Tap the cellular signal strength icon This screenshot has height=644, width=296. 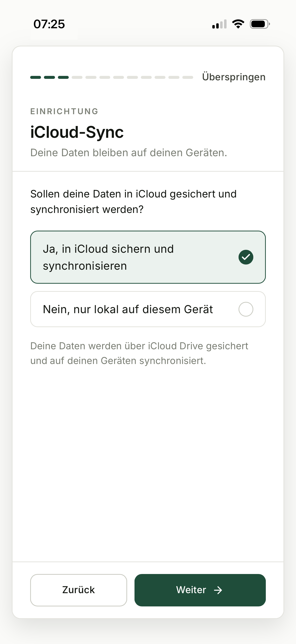click(x=219, y=24)
